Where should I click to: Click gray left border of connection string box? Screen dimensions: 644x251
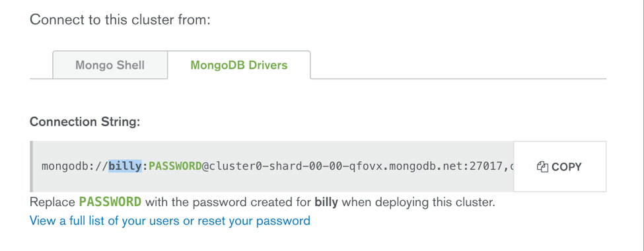click(31, 166)
